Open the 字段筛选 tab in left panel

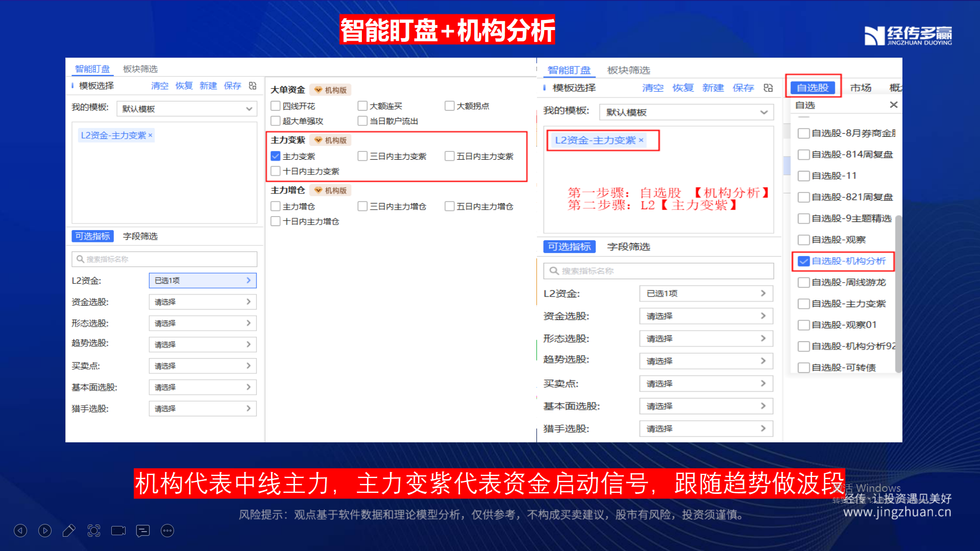coord(140,236)
